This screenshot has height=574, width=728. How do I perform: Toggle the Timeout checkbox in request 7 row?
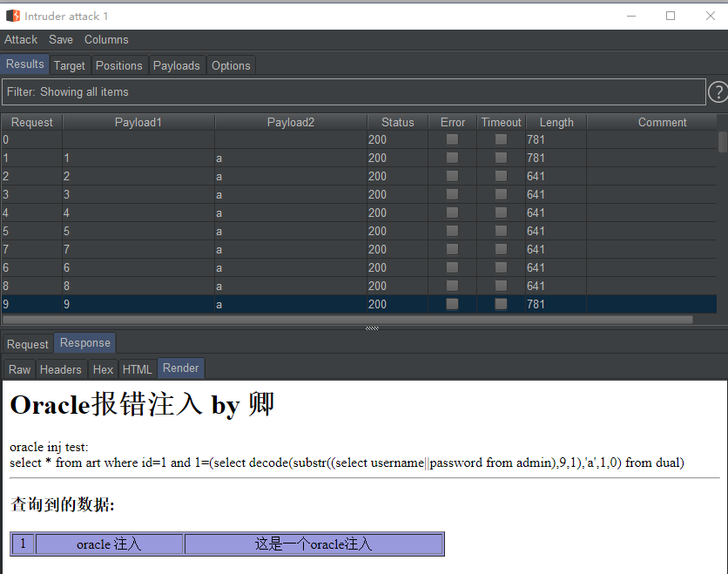pyautogui.click(x=501, y=249)
